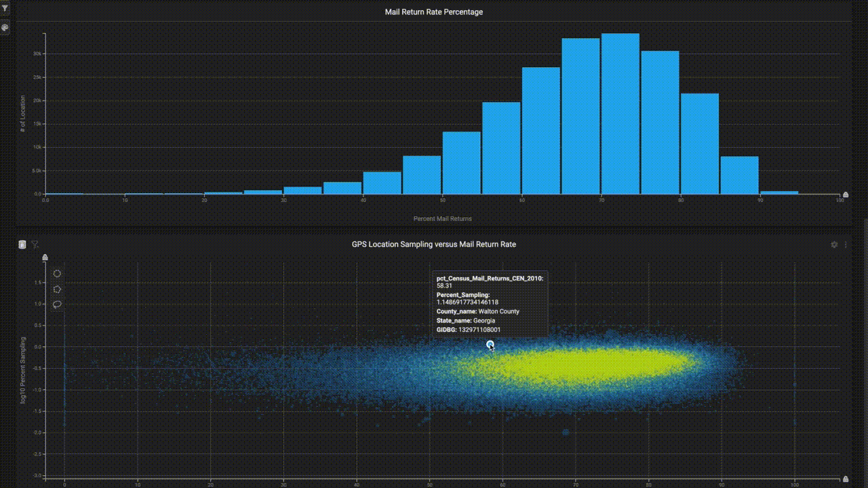Image resolution: width=868 pixels, height=488 pixels.
Task: Click the highlighted scatter point under tooltip
Action: coord(490,345)
